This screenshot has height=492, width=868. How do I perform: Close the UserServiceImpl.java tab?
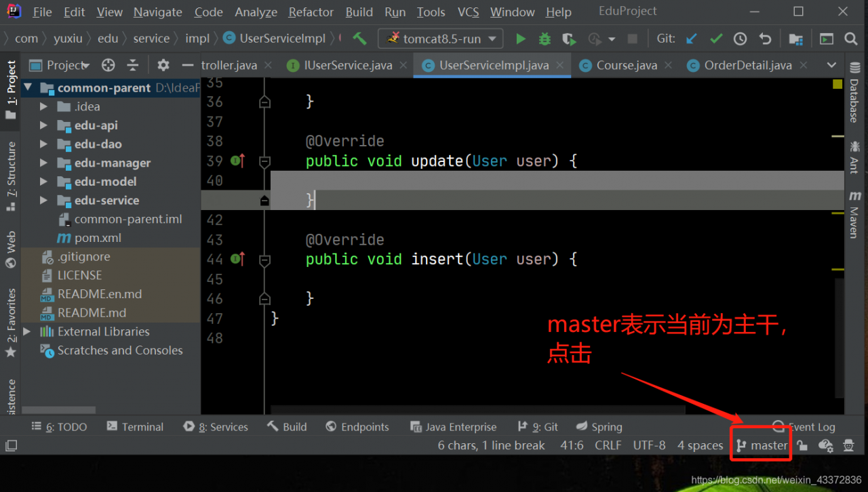[561, 65]
